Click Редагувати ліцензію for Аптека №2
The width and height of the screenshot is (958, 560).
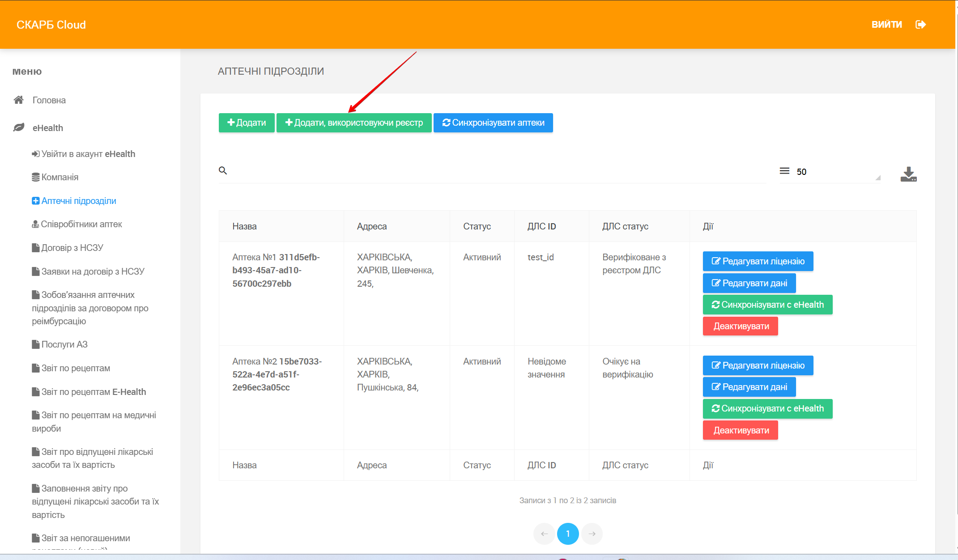758,365
